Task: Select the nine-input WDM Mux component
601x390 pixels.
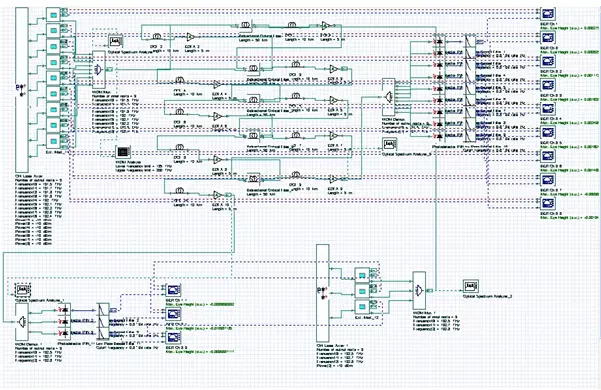Action: point(99,70)
